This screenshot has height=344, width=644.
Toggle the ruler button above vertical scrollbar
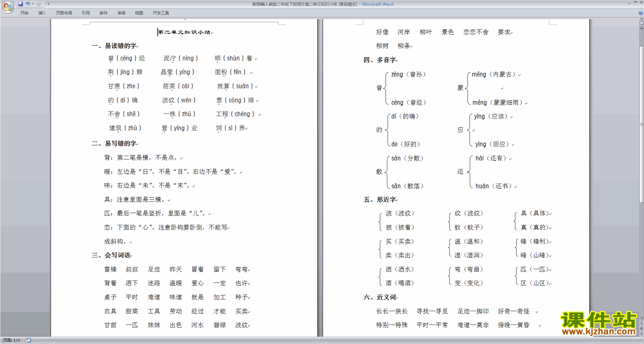[x=641, y=23]
